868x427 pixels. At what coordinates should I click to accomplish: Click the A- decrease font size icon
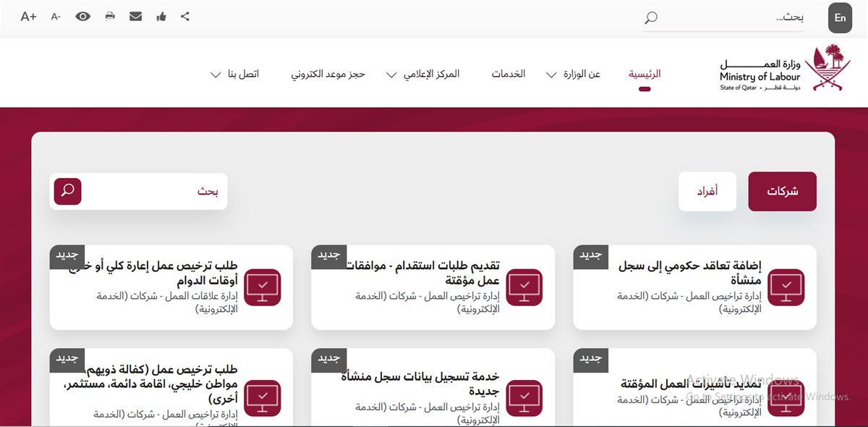click(x=56, y=17)
